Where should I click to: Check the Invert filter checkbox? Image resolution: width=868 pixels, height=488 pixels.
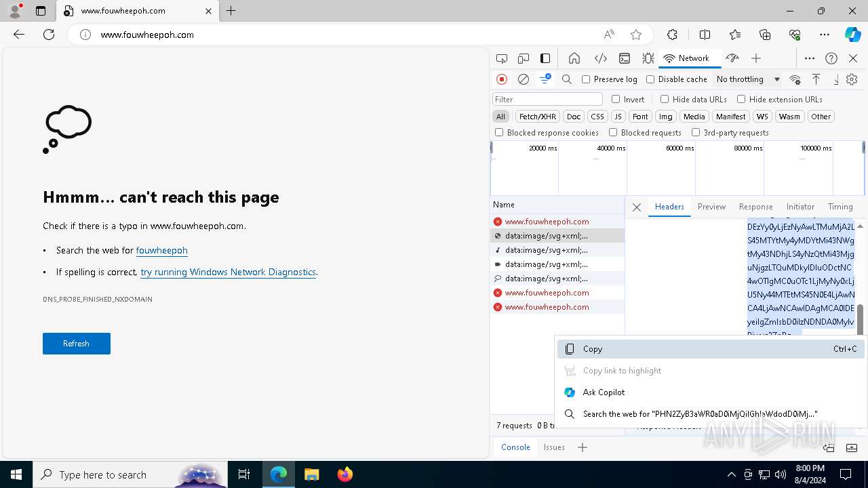(x=616, y=99)
